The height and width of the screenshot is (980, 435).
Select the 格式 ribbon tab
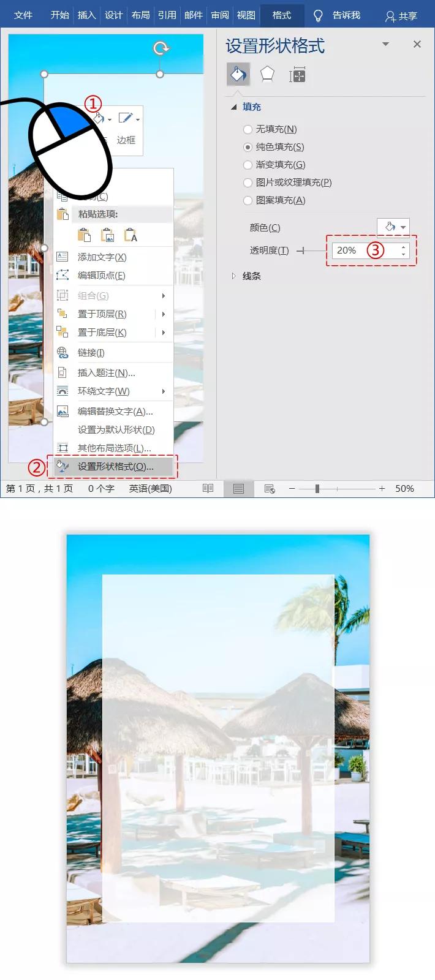pyautogui.click(x=282, y=15)
